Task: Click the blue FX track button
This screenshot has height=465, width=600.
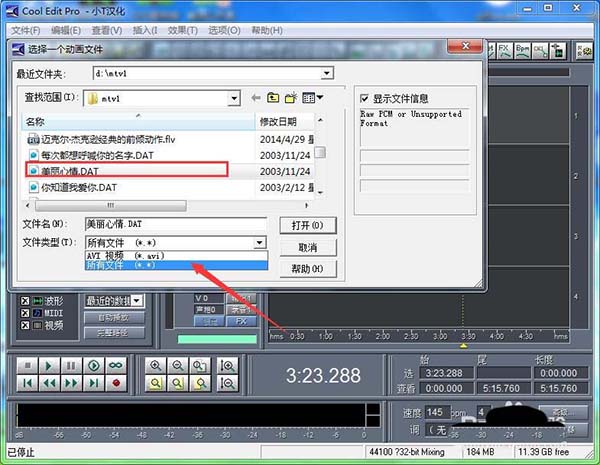Action: pos(241,321)
